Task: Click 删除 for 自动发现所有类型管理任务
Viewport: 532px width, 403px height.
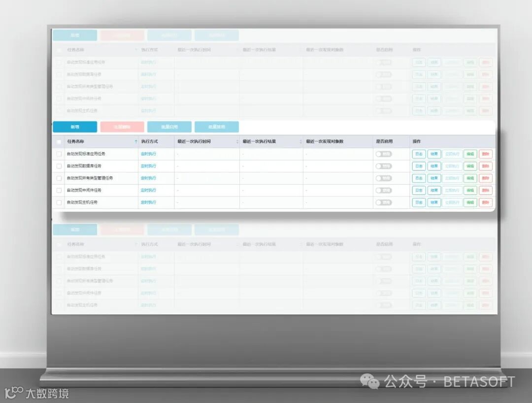Action: click(x=486, y=178)
